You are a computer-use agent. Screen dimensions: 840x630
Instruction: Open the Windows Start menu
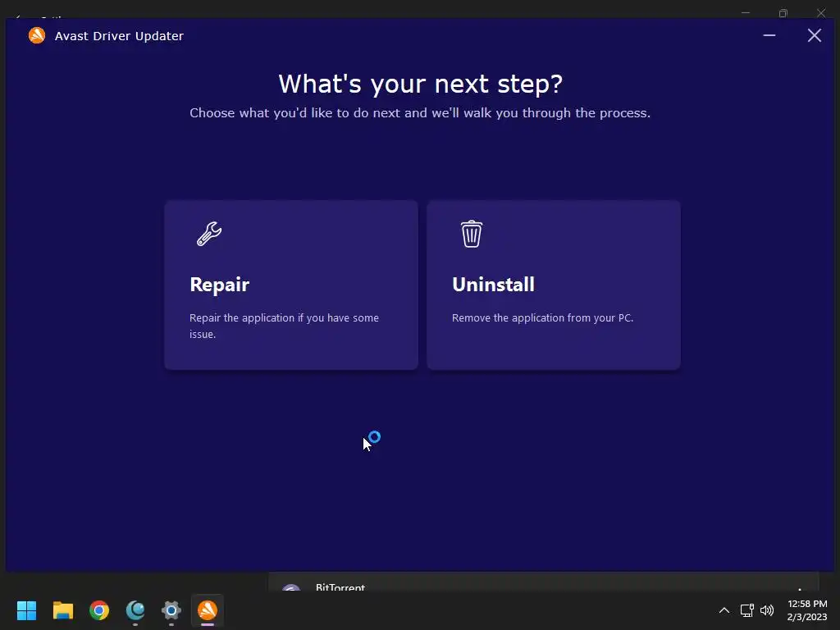26,610
